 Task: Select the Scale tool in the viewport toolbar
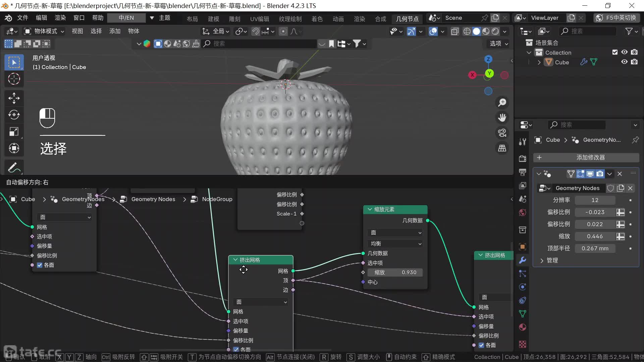pyautogui.click(x=14, y=131)
